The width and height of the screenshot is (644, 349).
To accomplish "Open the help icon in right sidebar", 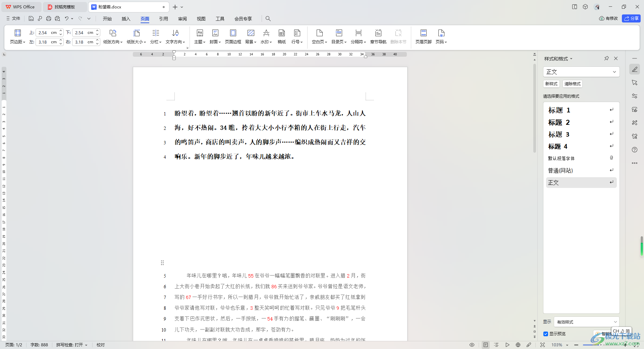I will [634, 150].
